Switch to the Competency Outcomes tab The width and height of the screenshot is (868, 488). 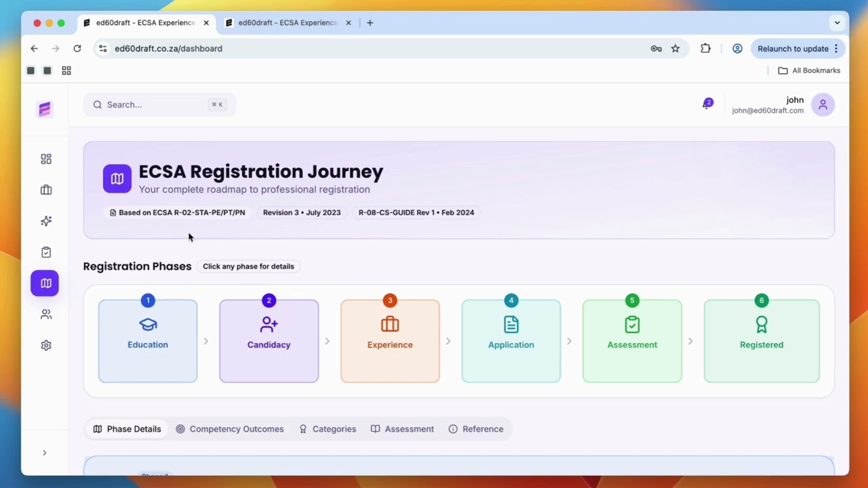229,429
